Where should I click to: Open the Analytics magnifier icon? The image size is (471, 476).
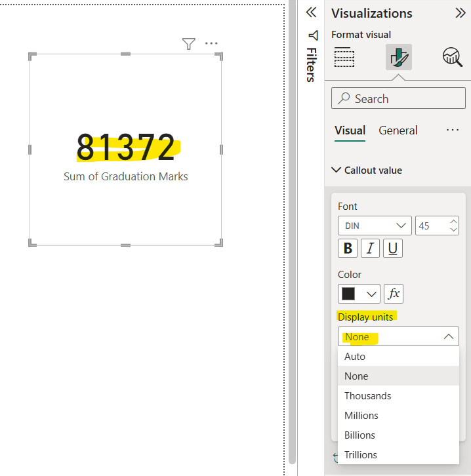[x=452, y=58]
